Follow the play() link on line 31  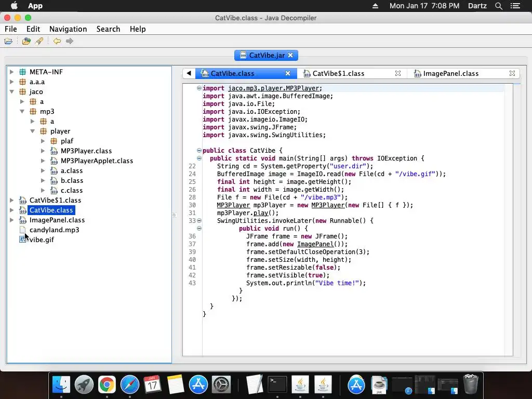(261, 212)
